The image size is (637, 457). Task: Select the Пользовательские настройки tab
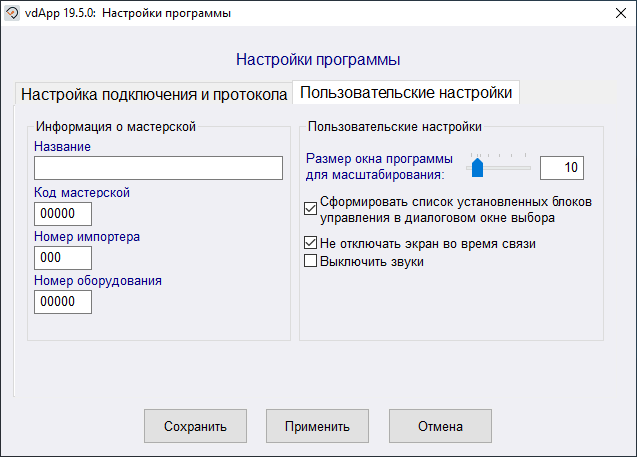406,92
